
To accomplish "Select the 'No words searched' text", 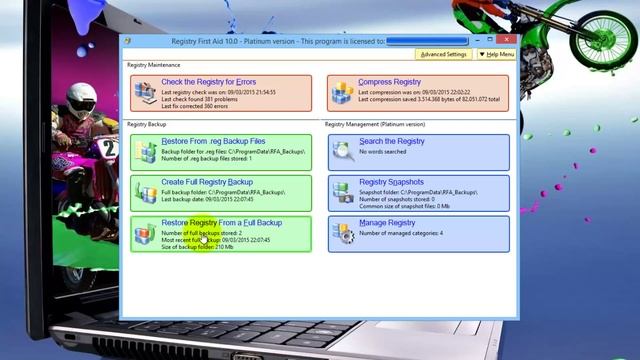I will point(382,151).
